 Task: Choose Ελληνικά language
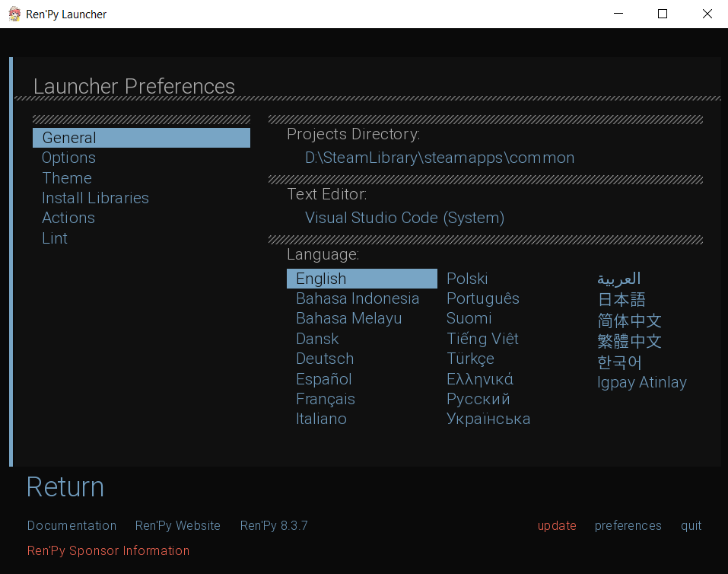click(479, 379)
